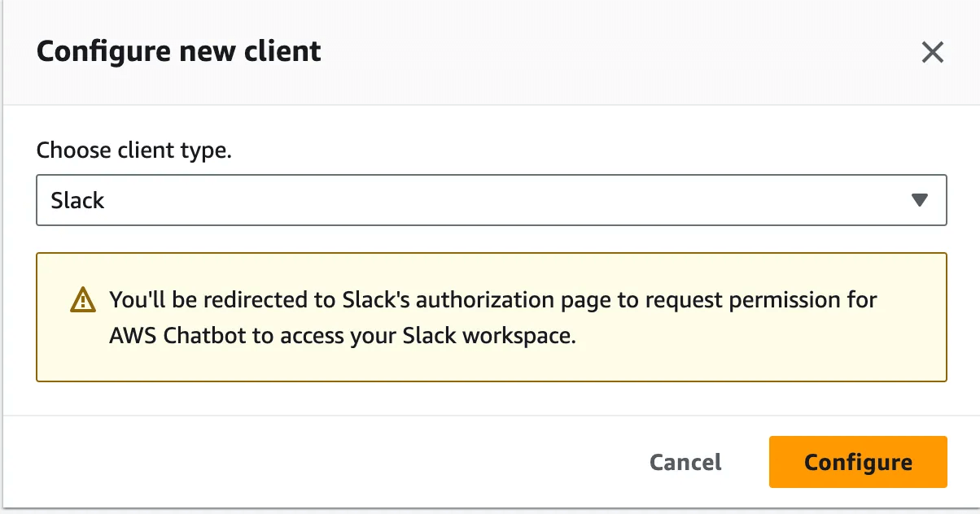
Task: Click the Configure new client heading
Action: pos(179,51)
